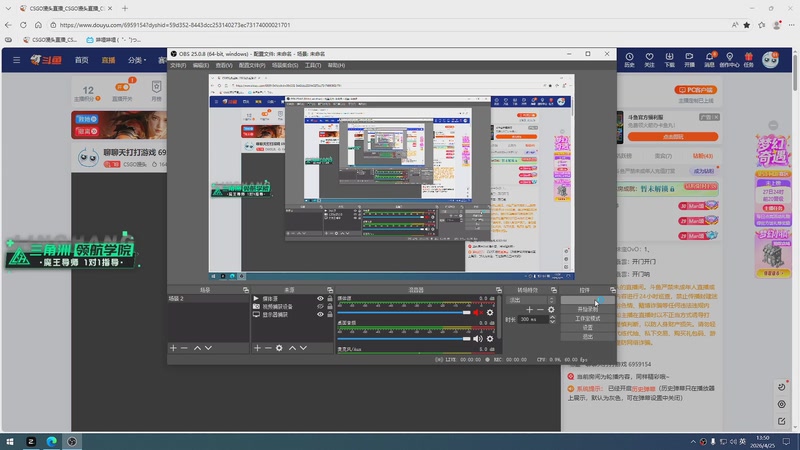Image resolution: width=800 pixels, height=450 pixels.
Task: Open transition properties gear icon
Action: 551,310
